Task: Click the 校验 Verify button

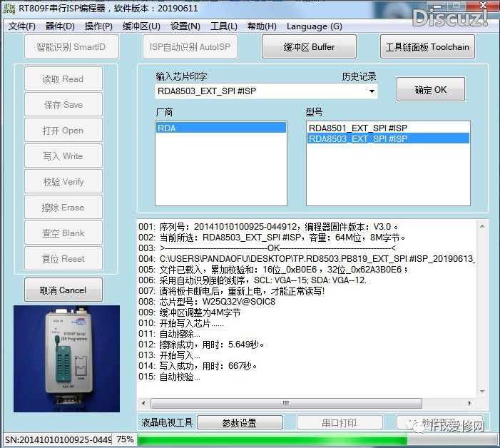Action: pos(63,182)
